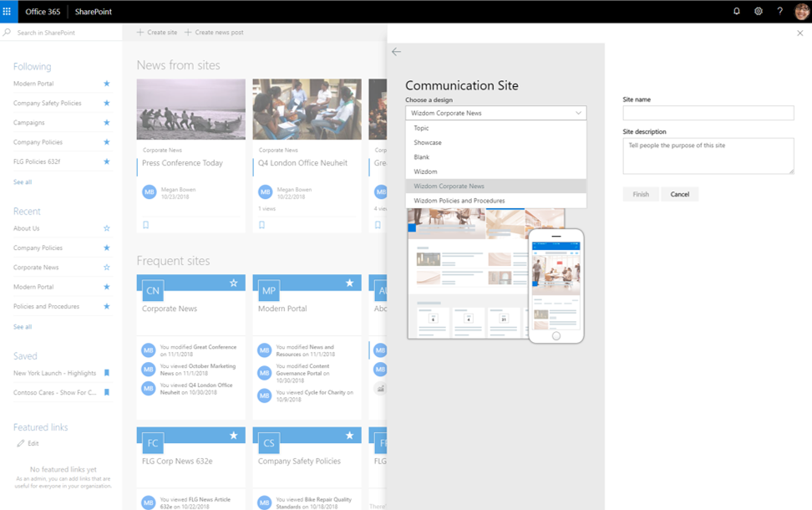Open the help question mark icon
The width and height of the screenshot is (812, 510).
point(780,11)
